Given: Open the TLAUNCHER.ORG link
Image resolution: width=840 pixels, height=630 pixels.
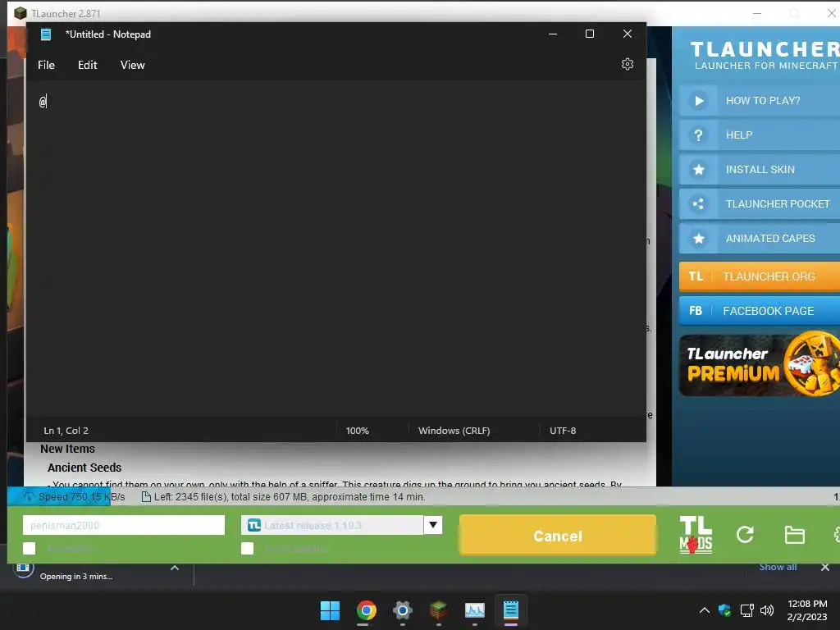Looking at the screenshot, I should [760, 276].
